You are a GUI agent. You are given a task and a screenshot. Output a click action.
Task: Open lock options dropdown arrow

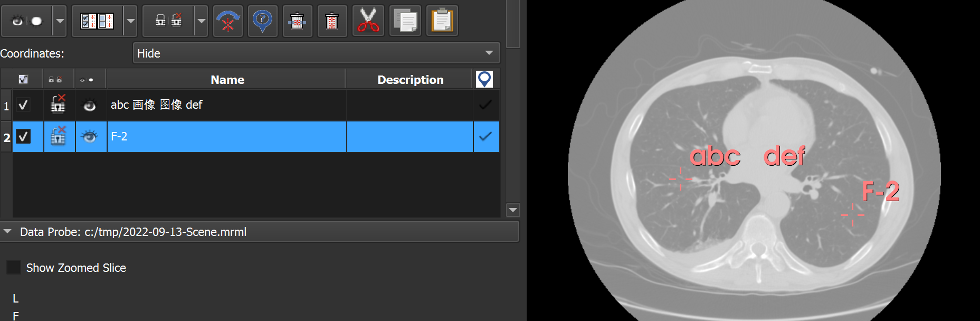[201, 21]
